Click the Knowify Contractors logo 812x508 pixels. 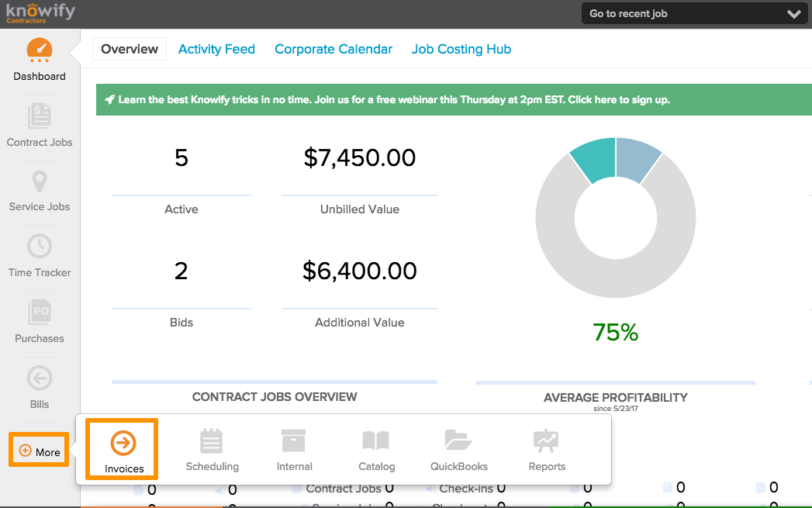(40, 13)
